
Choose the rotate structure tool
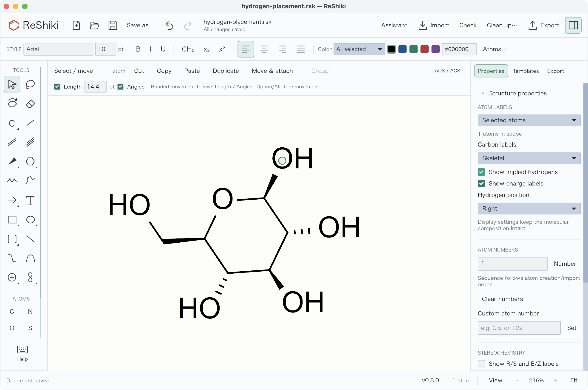12,103
